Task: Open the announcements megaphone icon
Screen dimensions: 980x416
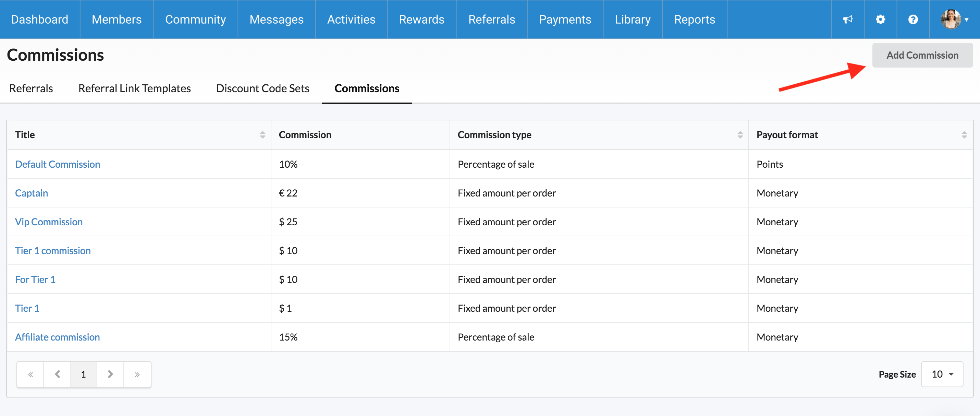Action: 848,20
